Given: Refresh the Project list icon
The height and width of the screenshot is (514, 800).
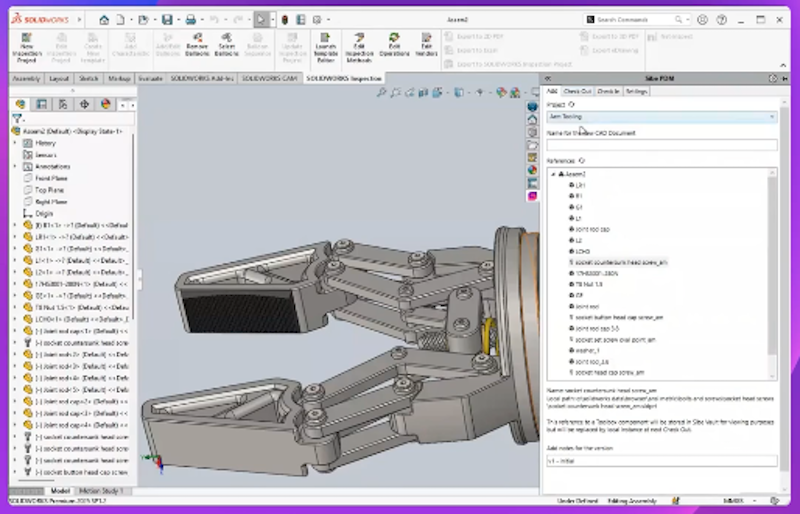Looking at the screenshot, I should pos(572,104).
